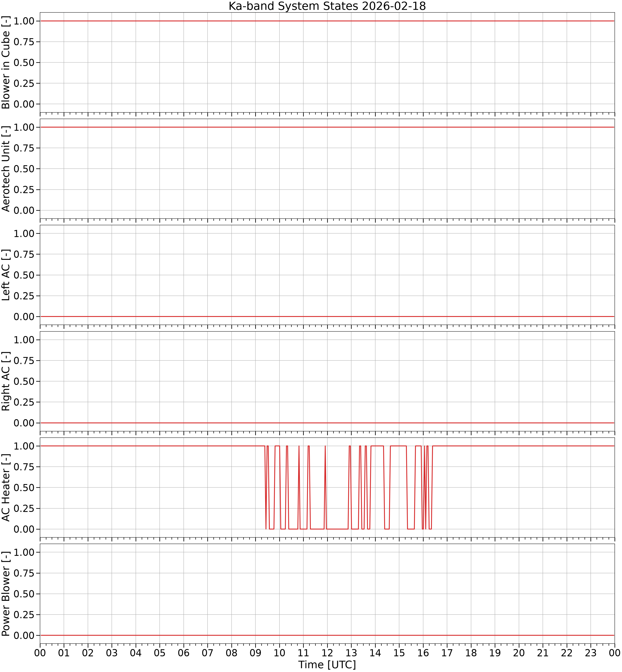Screen dimensions: 622x672
Task: Click the Right AC axis label
Action: (x=6, y=381)
